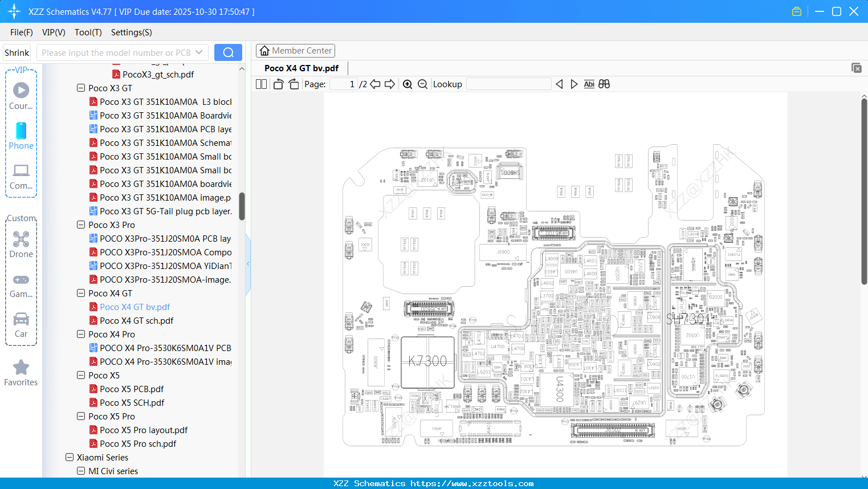Select the Computer category icon
Screen dimensions: 868x489
[21, 176]
